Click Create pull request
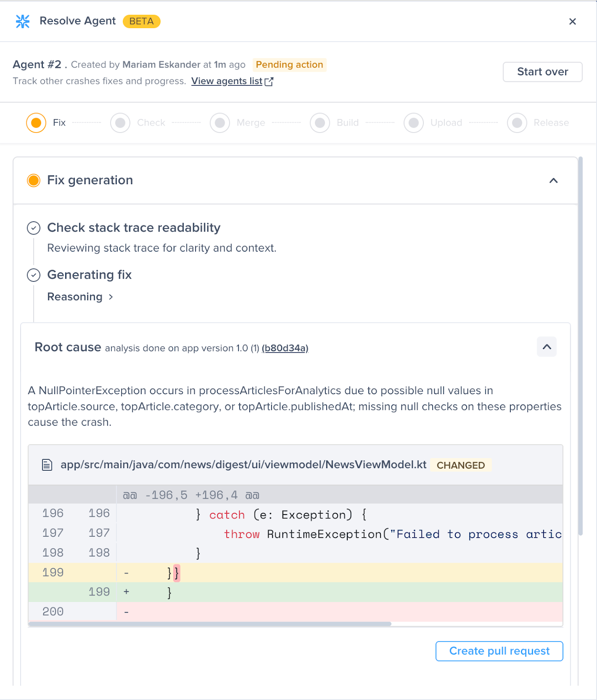 pos(499,651)
